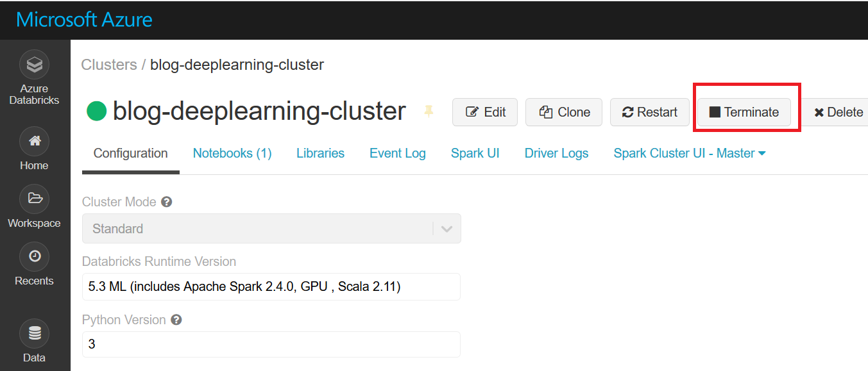This screenshot has width=868, height=371.
Task: Open the Data database icon
Action: [x=35, y=333]
